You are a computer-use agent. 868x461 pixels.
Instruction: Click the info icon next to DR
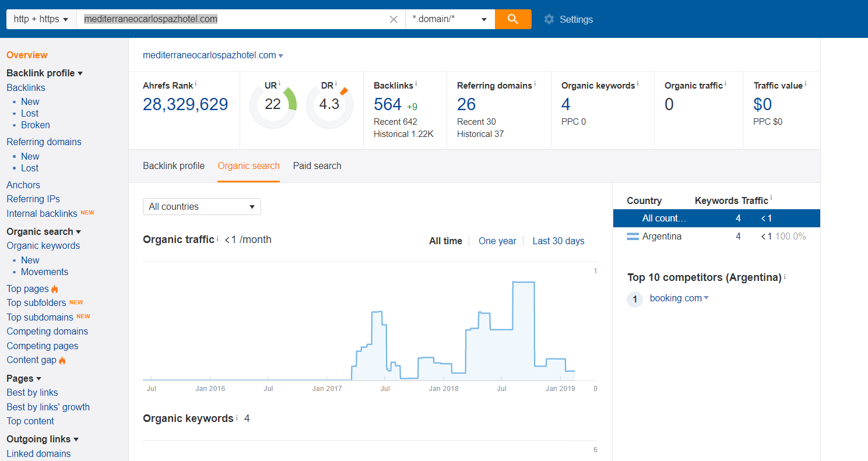tap(336, 83)
